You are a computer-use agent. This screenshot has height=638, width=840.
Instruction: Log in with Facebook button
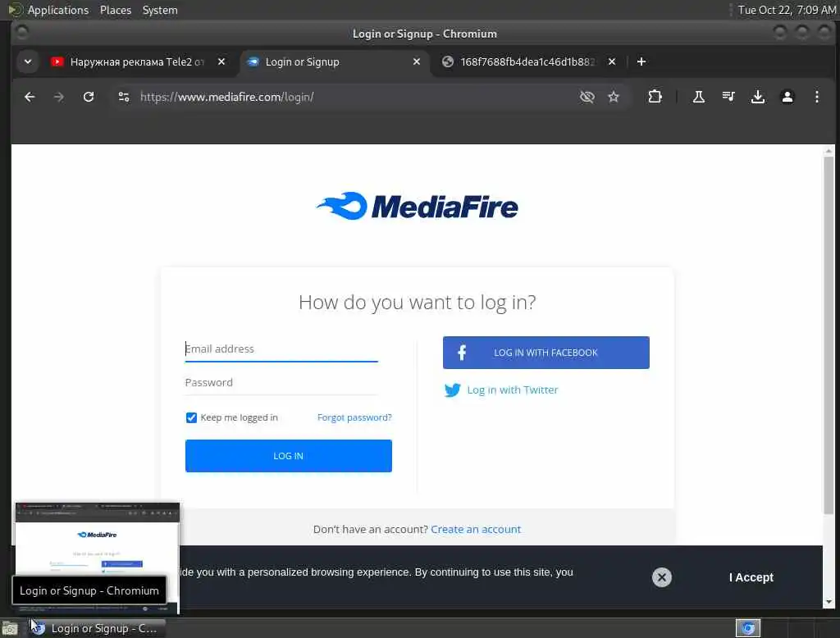tap(546, 353)
